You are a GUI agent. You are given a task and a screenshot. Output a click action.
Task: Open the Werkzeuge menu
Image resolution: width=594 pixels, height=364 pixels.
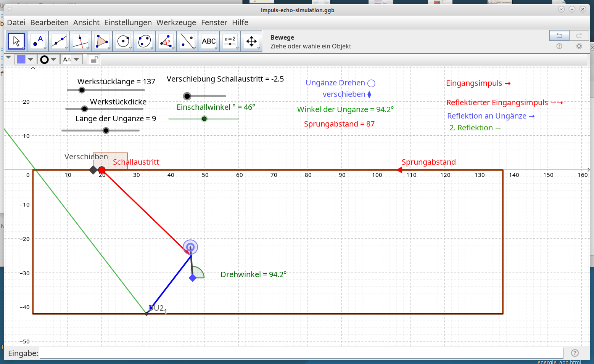click(x=176, y=22)
